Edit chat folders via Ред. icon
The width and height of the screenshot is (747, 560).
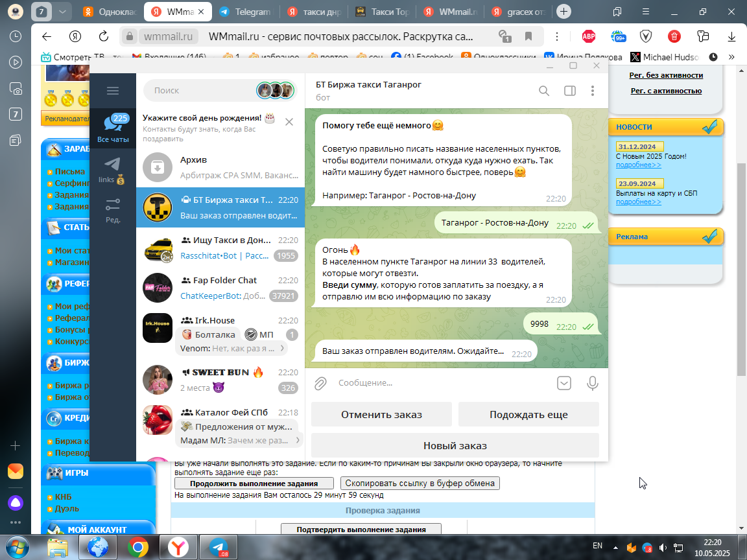[113, 211]
